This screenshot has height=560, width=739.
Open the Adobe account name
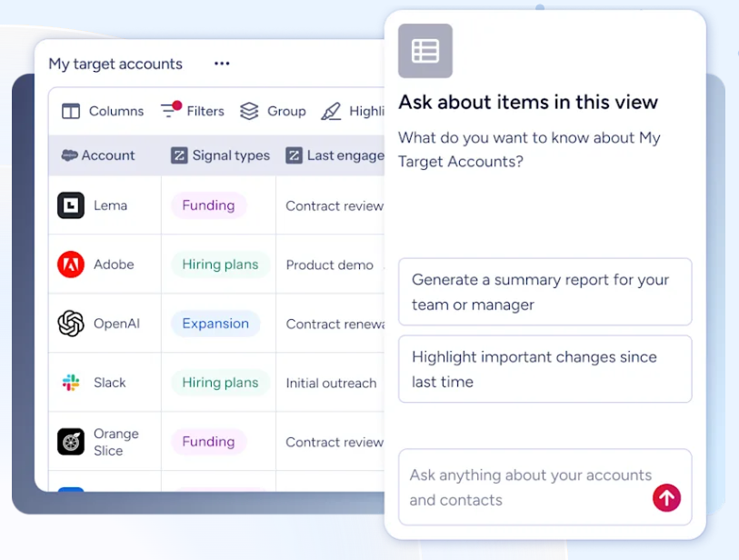click(114, 265)
